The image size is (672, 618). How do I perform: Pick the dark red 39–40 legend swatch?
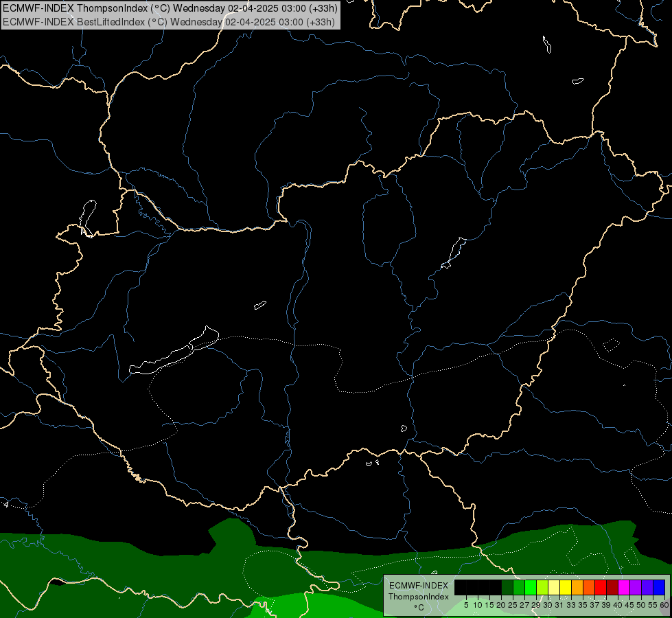coord(612,588)
